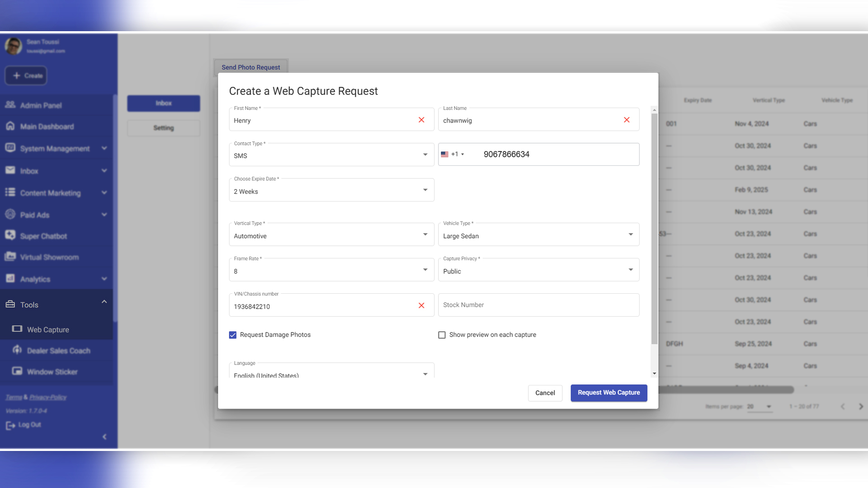
Task: Clear the Last Name field red X
Action: 627,120
